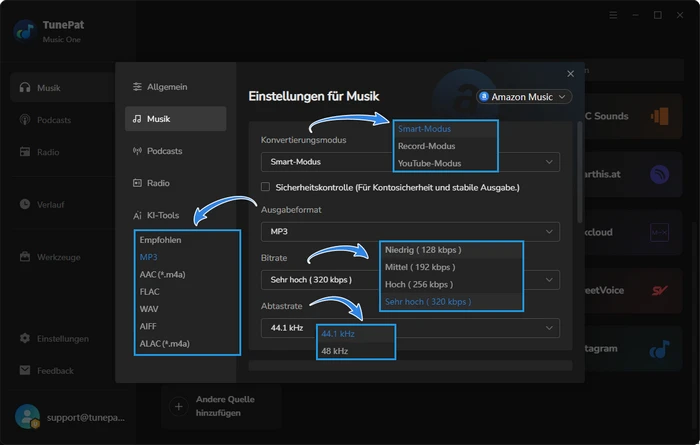
Task: Click the orange sound bars icon
Action: (x=659, y=116)
